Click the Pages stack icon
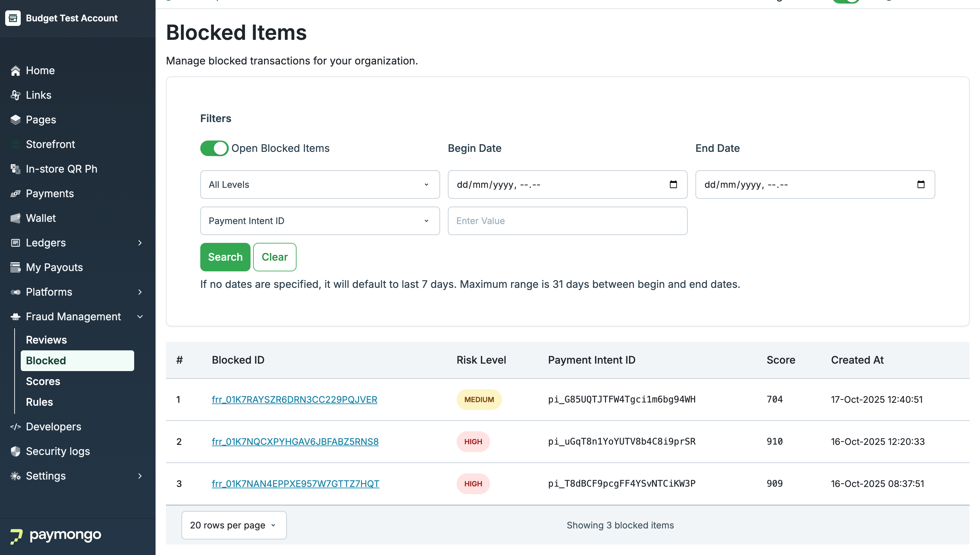Viewport: 980px width, 555px height. pyautogui.click(x=15, y=120)
